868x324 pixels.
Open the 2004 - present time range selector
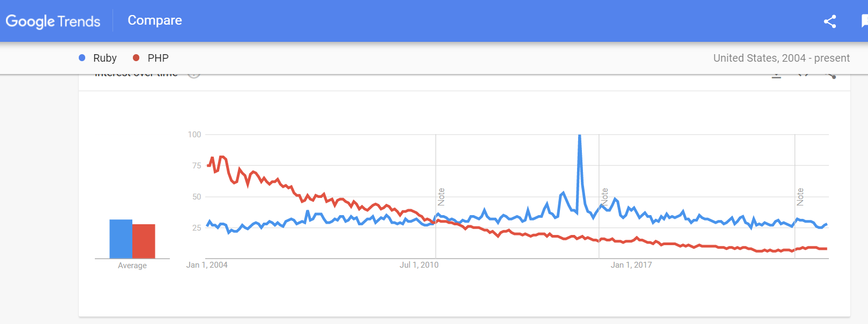coord(814,58)
